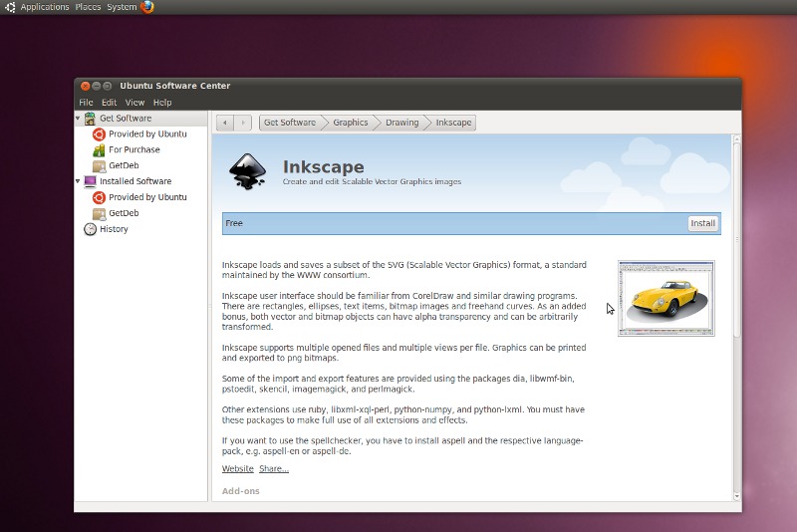Select GetDeb under Get Software
797x532 pixels.
(124, 165)
